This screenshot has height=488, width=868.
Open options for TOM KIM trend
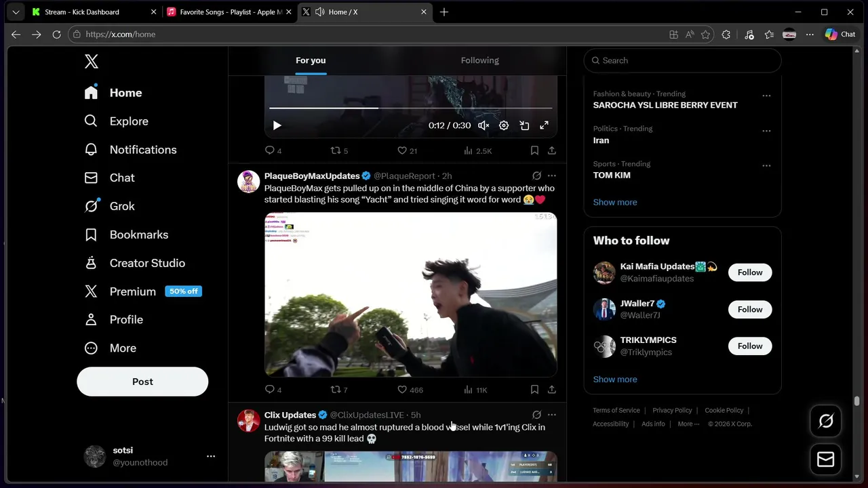766,165
